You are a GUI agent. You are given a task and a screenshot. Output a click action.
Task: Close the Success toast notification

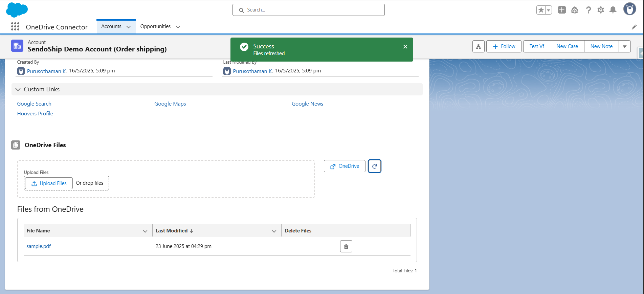pyautogui.click(x=405, y=47)
